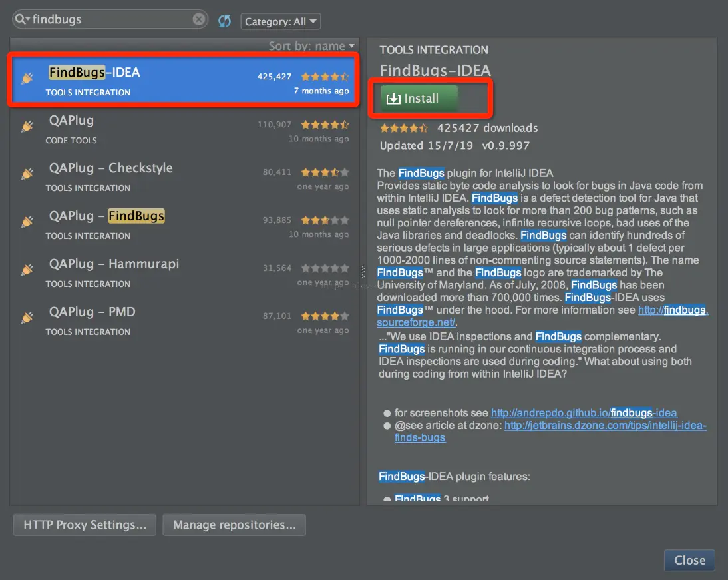The height and width of the screenshot is (580, 728).
Task: Click the 425,427 download count in list
Action: point(274,76)
